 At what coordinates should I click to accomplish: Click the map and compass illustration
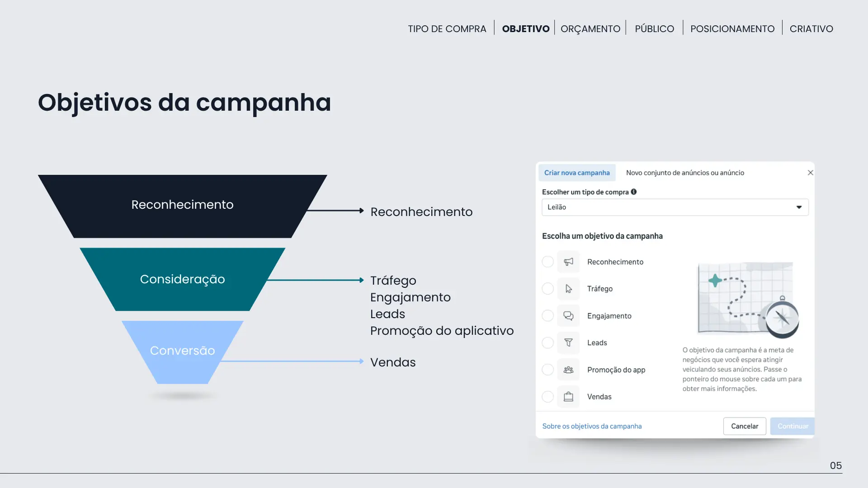(x=748, y=300)
